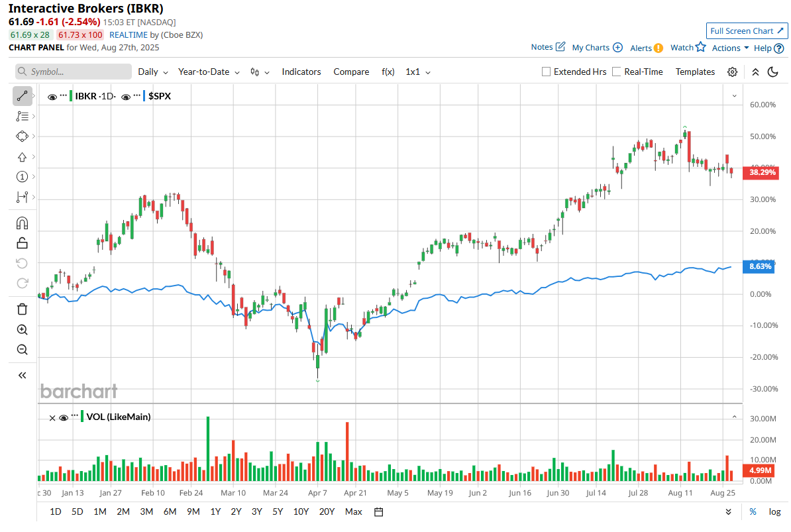Image resolution: width=791 pixels, height=532 pixels.
Task: Toggle the lock drawings padlock
Action: click(23, 243)
